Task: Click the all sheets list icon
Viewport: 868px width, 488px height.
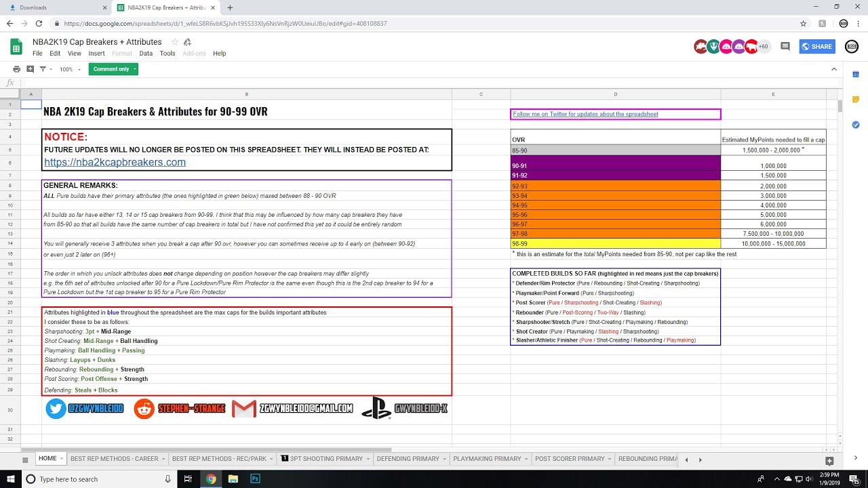Action: pyautogui.click(x=25, y=459)
